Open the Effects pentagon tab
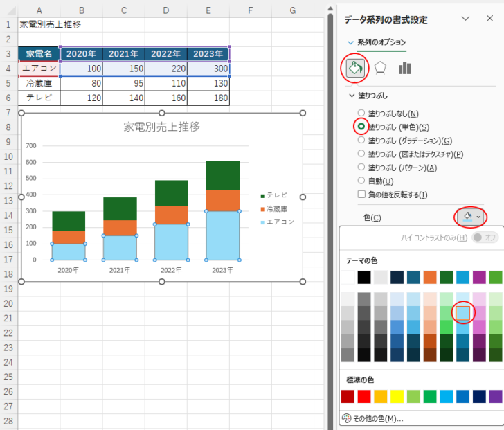 coord(380,68)
